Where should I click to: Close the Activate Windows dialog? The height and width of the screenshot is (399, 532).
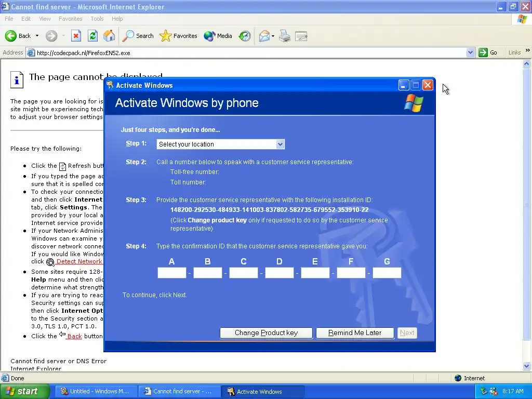[428, 85]
